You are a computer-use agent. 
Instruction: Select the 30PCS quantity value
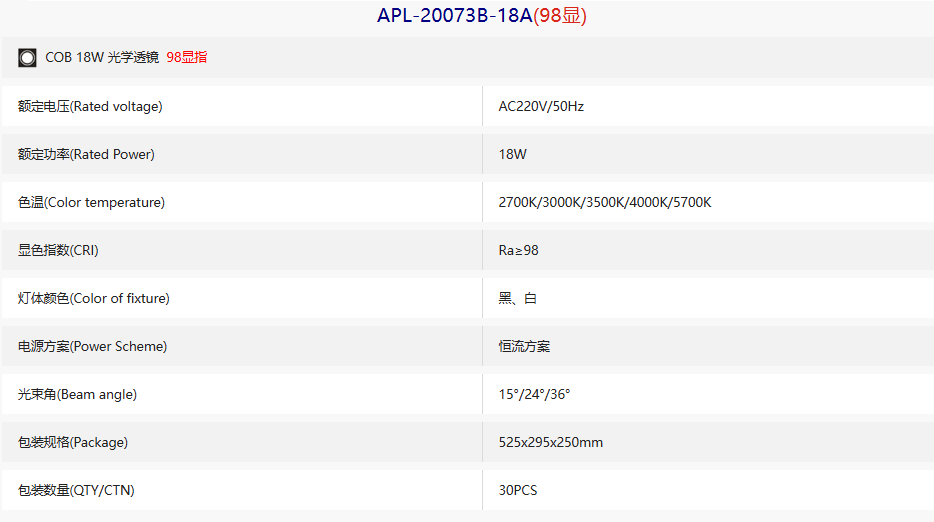pyautogui.click(x=518, y=490)
